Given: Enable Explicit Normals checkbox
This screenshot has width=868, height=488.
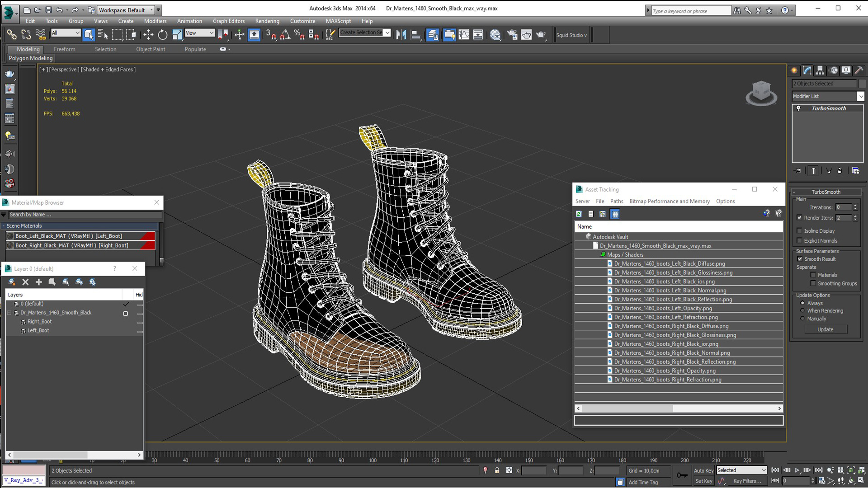Looking at the screenshot, I should coord(799,241).
